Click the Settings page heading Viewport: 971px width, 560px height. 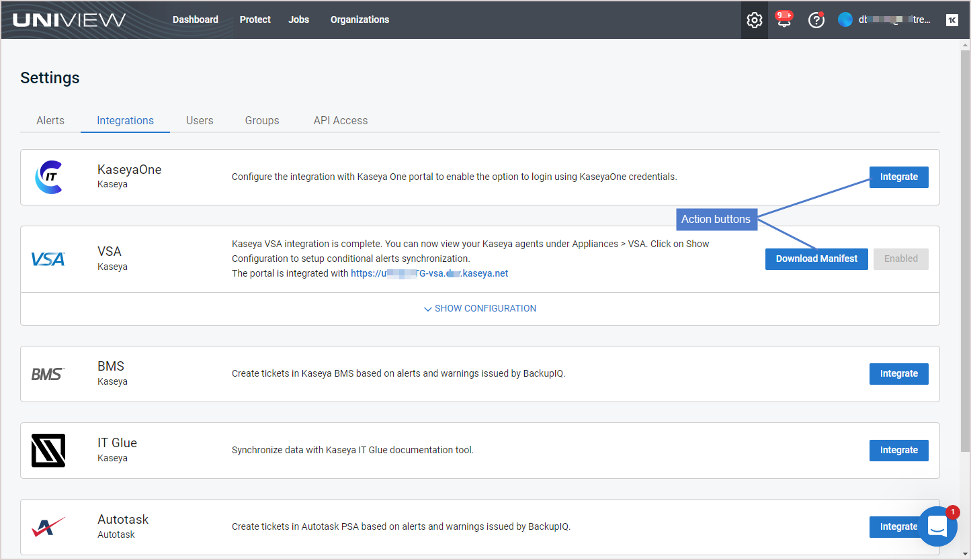pyautogui.click(x=50, y=78)
